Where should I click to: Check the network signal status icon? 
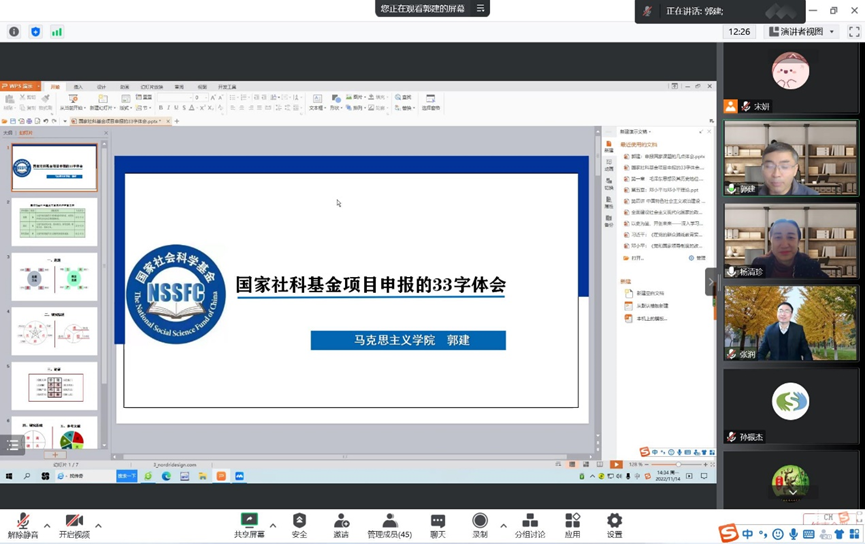click(x=57, y=32)
